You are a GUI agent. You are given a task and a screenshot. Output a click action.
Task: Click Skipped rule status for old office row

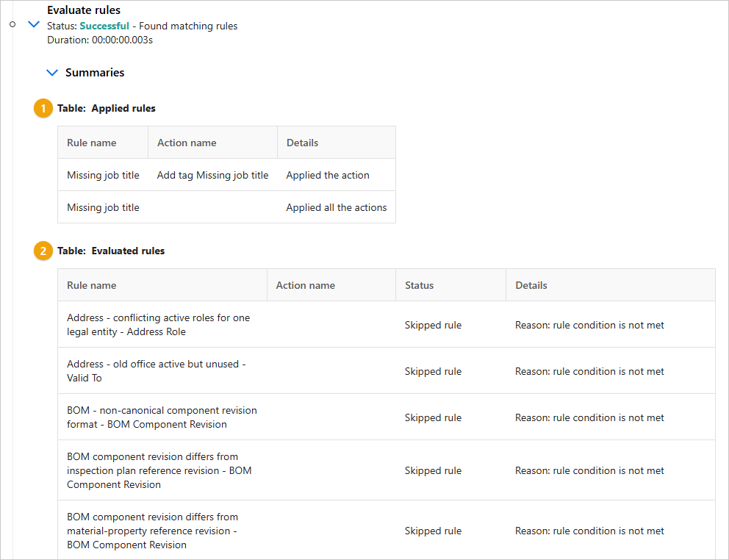tap(434, 371)
